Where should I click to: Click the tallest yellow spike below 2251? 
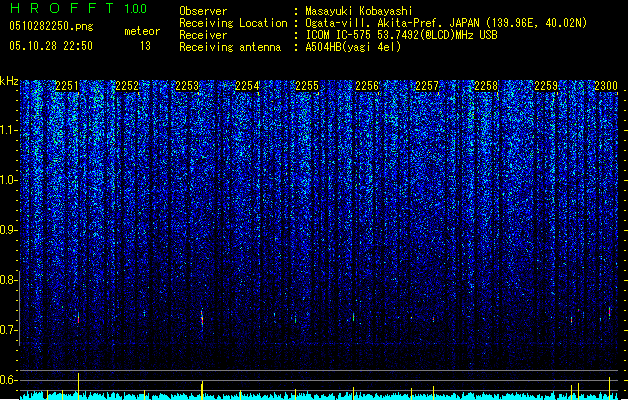click(78, 386)
